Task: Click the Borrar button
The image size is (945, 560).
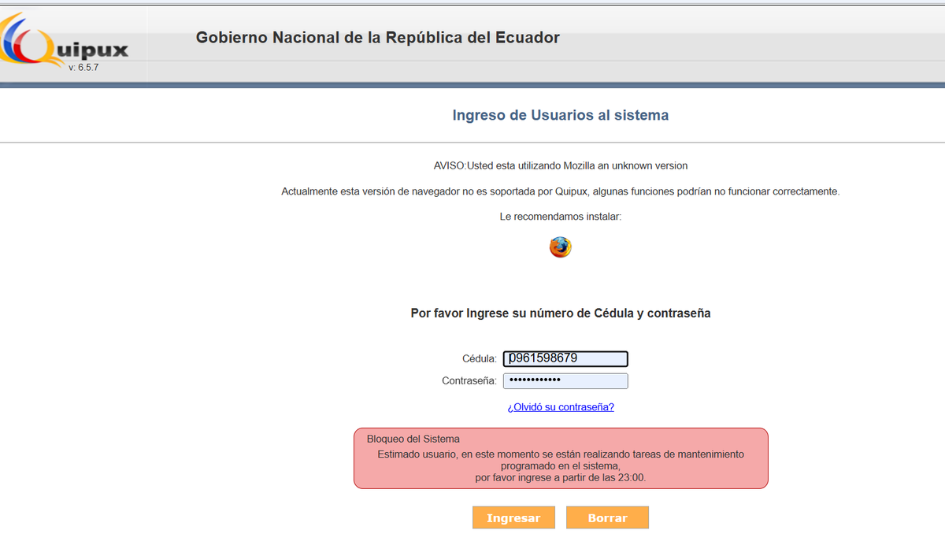Action: (607, 517)
